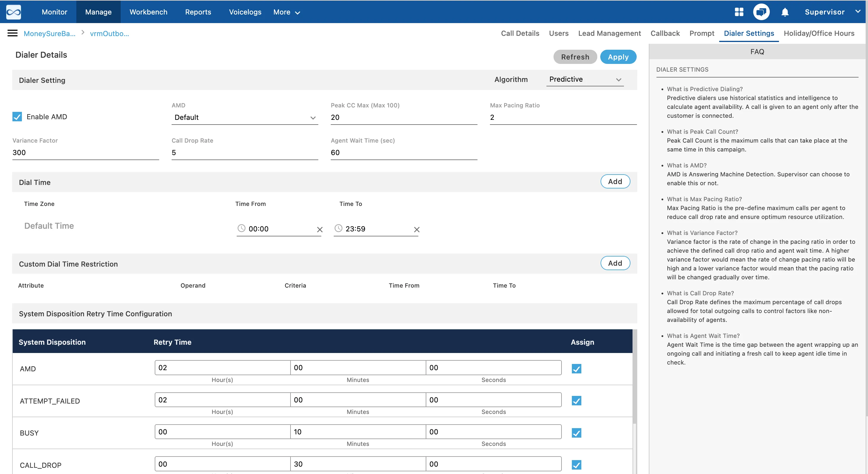Click the Refresh button
The height and width of the screenshot is (474, 868).
click(575, 57)
